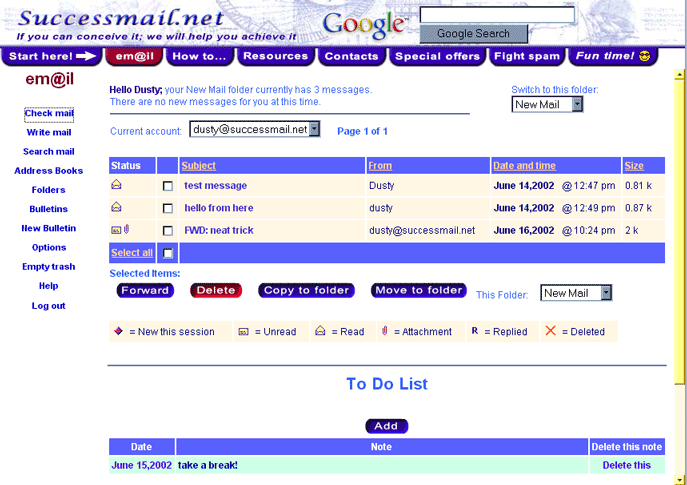Click Empty trash in sidebar
Image resolution: width=687 pixels, height=485 pixels.
coord(49,267)
